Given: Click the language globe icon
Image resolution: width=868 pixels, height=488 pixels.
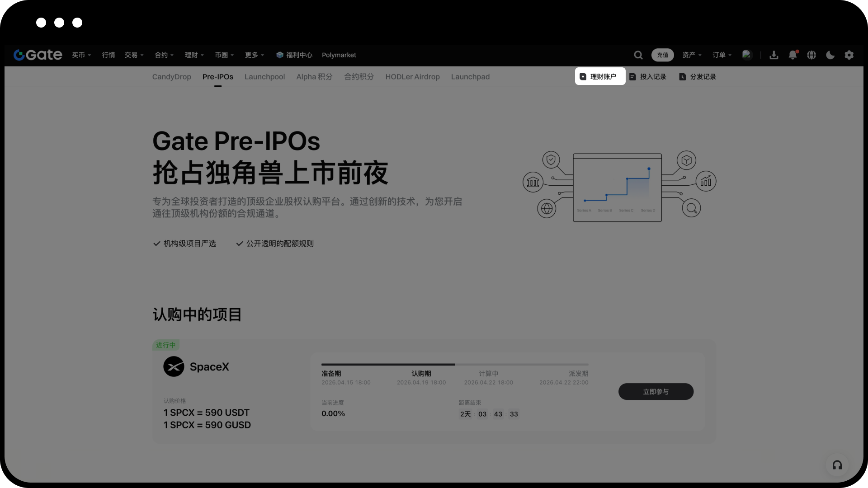Looking at the screenshot, I should 811,55.
